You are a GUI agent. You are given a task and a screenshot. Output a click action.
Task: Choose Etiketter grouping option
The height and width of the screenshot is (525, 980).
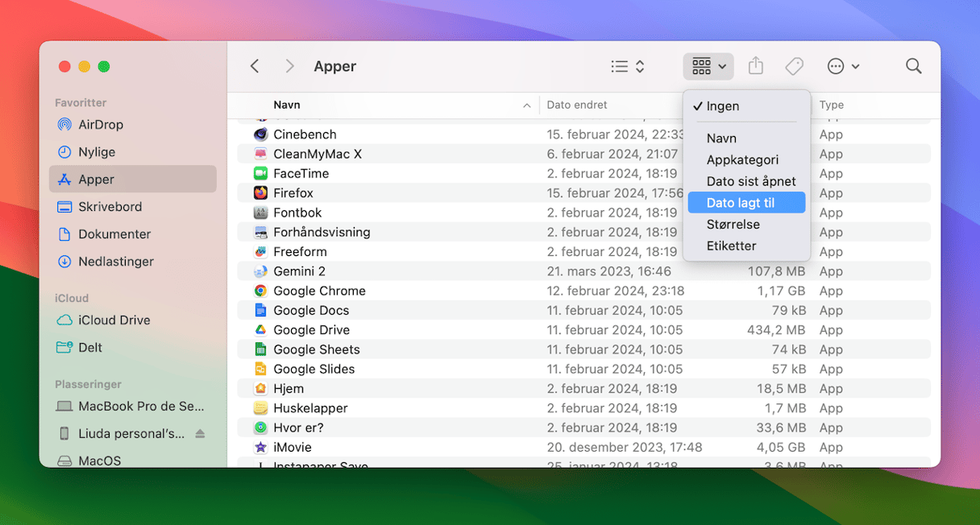[746, 246]
